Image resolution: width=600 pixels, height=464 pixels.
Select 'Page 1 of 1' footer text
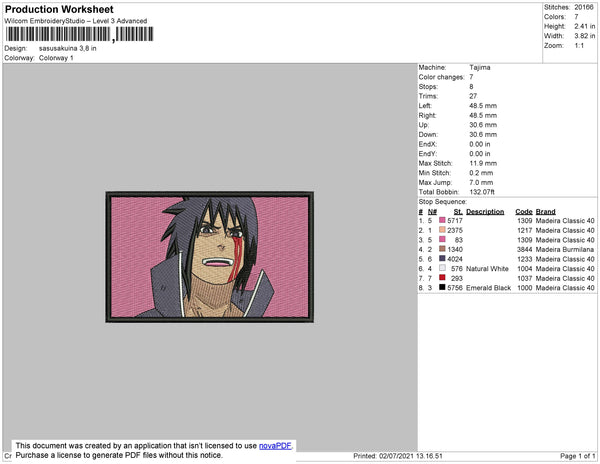(577, 456)
